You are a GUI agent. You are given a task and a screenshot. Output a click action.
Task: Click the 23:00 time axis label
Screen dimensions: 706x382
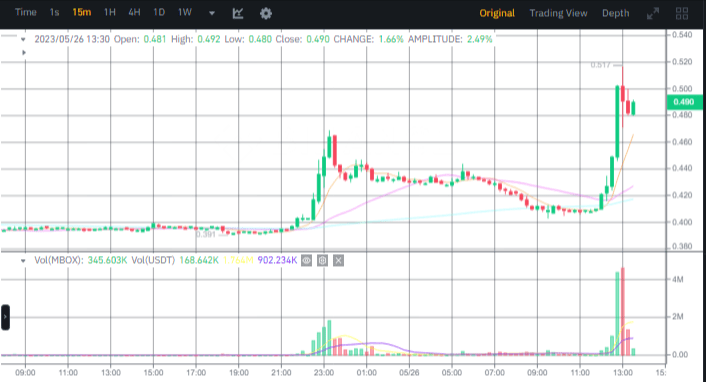(x=324, y=373)
